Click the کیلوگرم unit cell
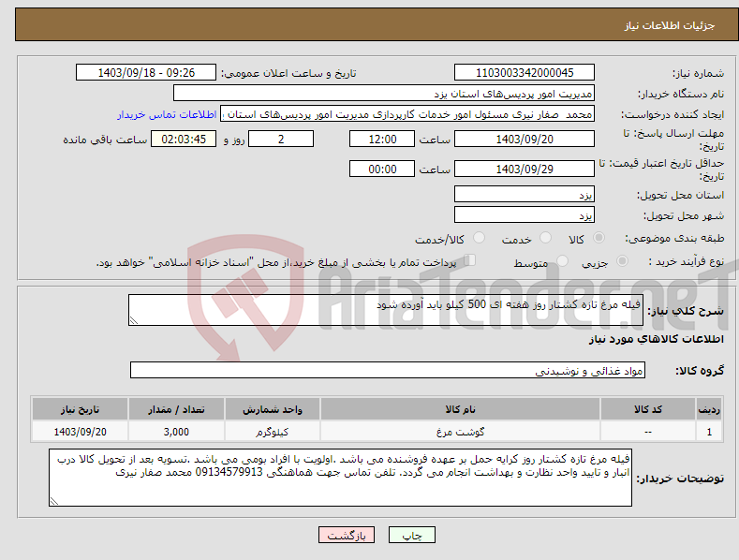 pos(273,432)
